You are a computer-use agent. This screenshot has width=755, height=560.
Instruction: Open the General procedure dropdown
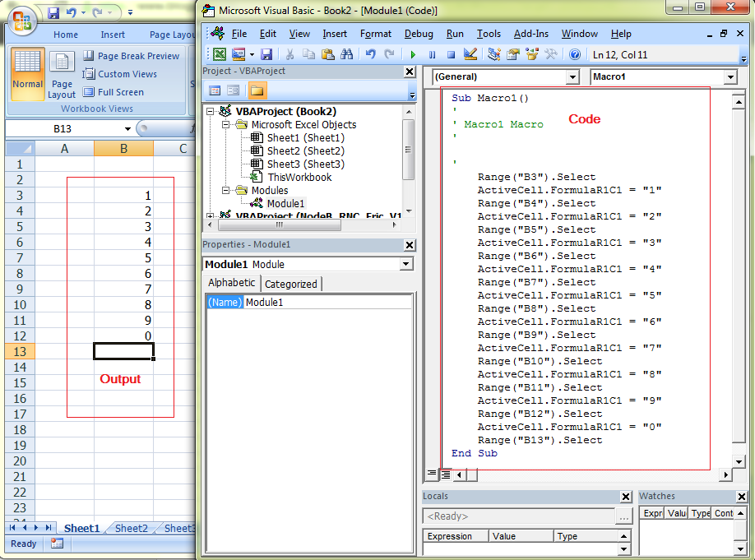573,76
